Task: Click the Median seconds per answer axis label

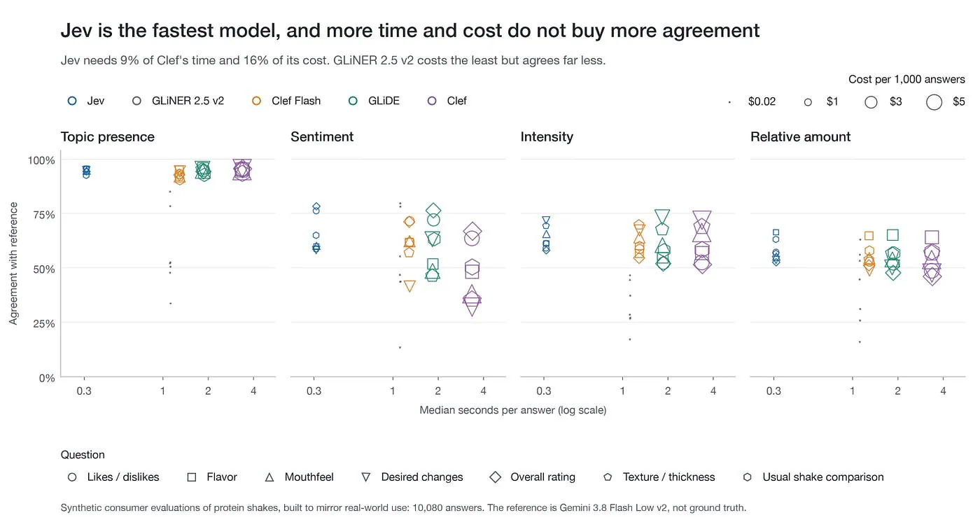Action: (x=512, y=410)
